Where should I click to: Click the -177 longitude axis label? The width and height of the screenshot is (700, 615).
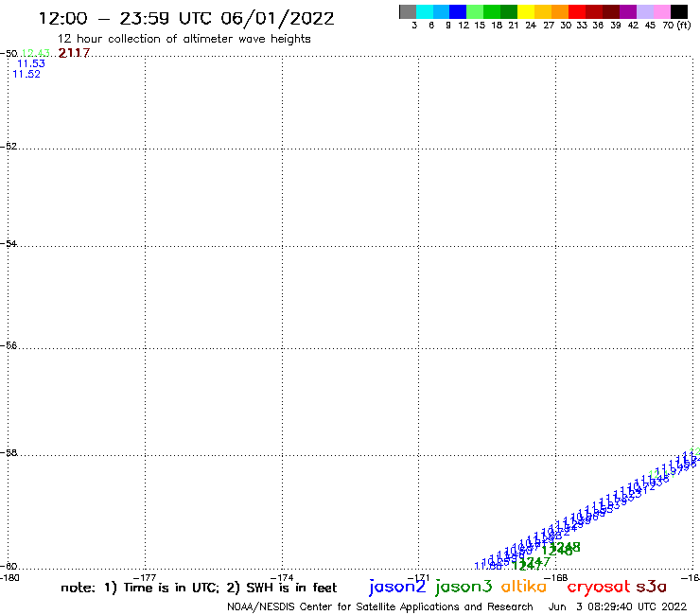tap(145, 577)
